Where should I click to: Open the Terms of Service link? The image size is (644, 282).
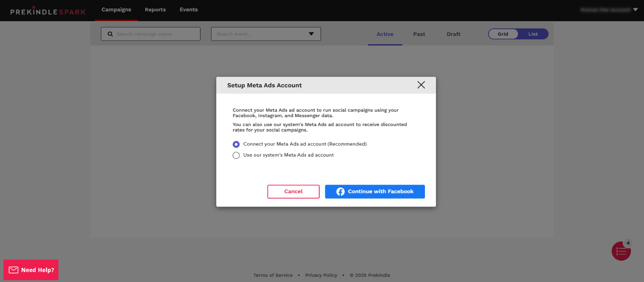(x=273, y=275)
